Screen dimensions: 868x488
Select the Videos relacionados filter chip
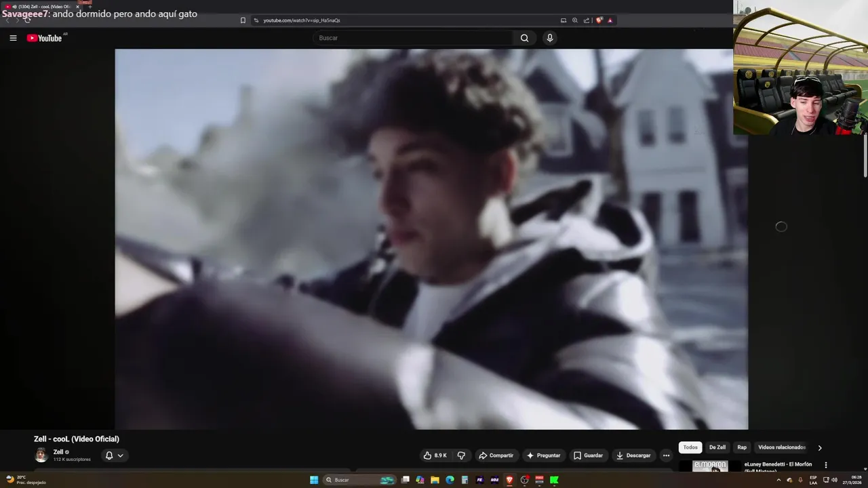(x=781, y=447)
